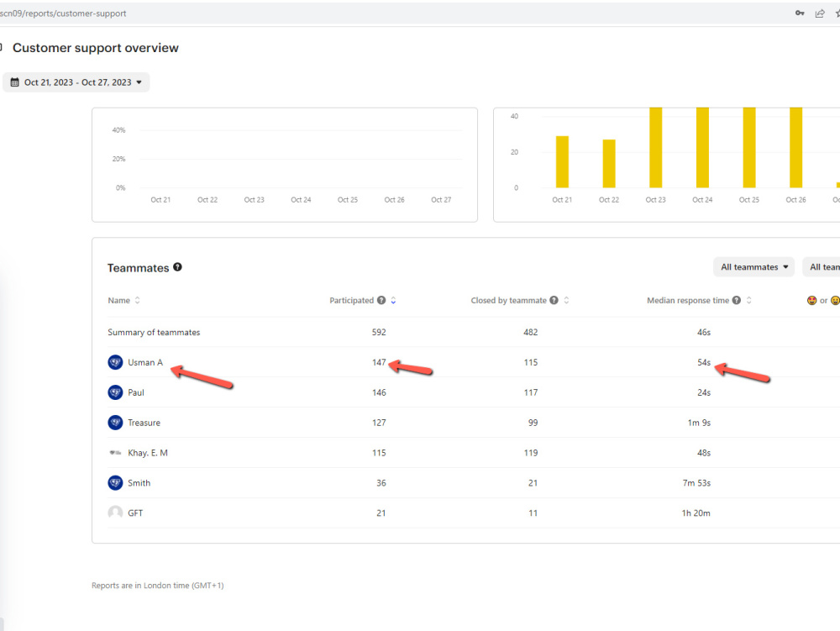This screenshot has width=840, height=631.
Task: Sort by Closed by teammate arrows
Action: (566, 300)
